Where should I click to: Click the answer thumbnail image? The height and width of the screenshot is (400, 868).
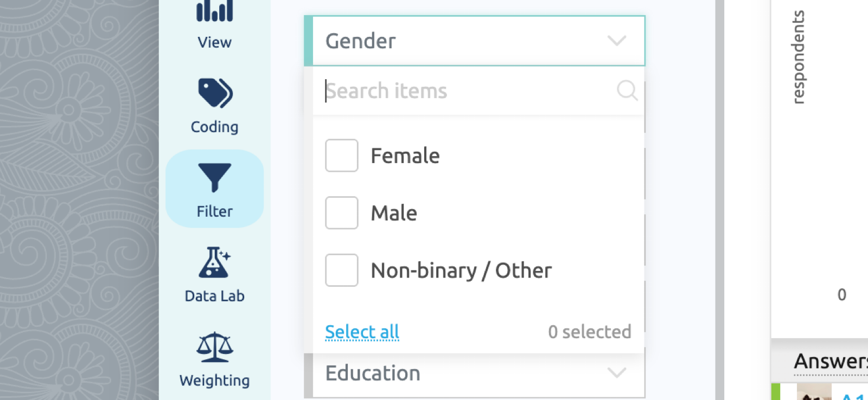[814, 393]
